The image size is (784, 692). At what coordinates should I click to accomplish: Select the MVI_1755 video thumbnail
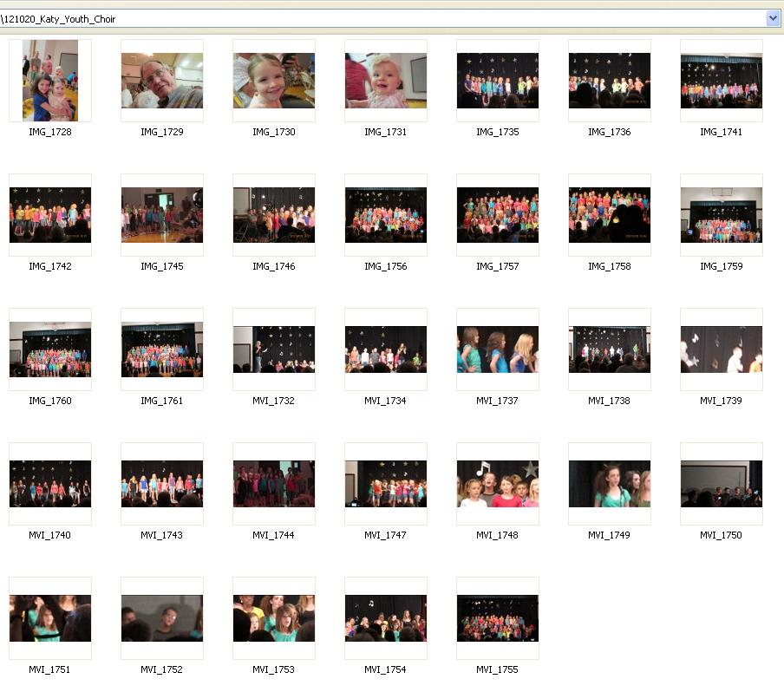498,618
